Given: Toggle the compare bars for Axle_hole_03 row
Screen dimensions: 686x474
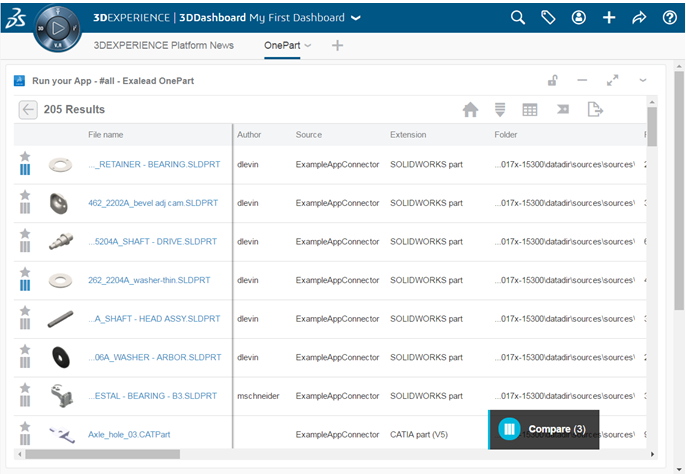Looking at the screenshot, I should (25, 439).
